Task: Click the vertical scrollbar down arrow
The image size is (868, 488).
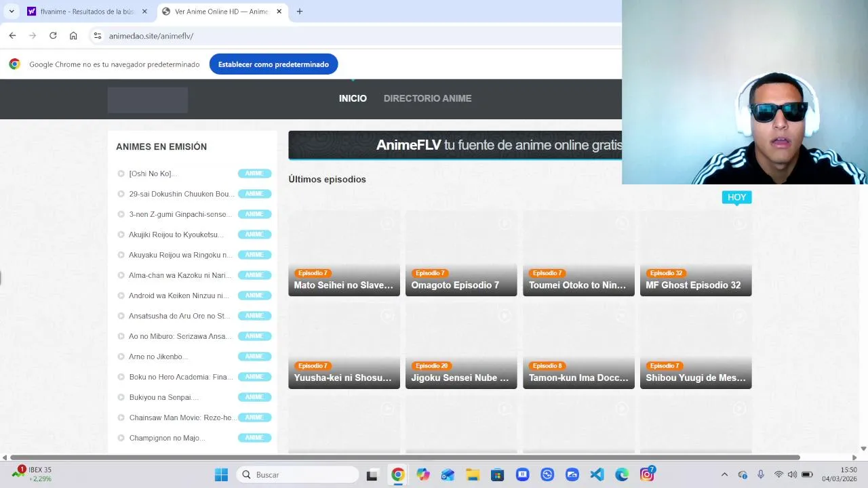Action: [x=863, y=449]
